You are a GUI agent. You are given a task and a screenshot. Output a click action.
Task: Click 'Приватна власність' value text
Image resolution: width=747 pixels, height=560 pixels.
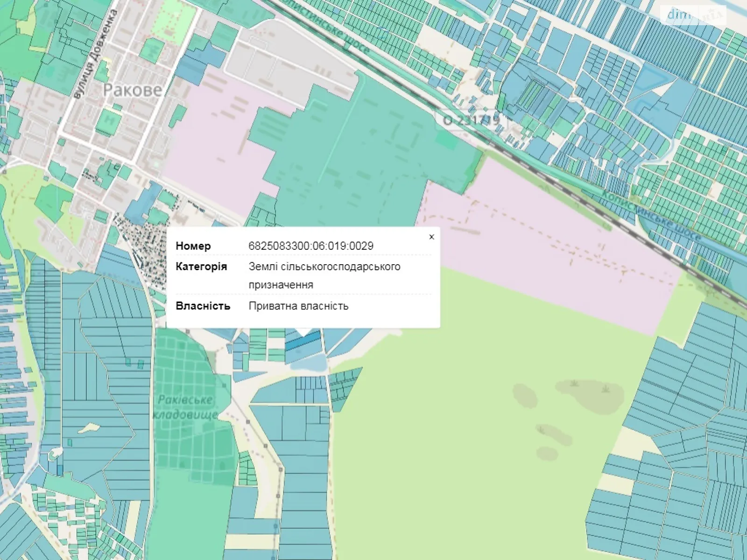coord(298,306)
